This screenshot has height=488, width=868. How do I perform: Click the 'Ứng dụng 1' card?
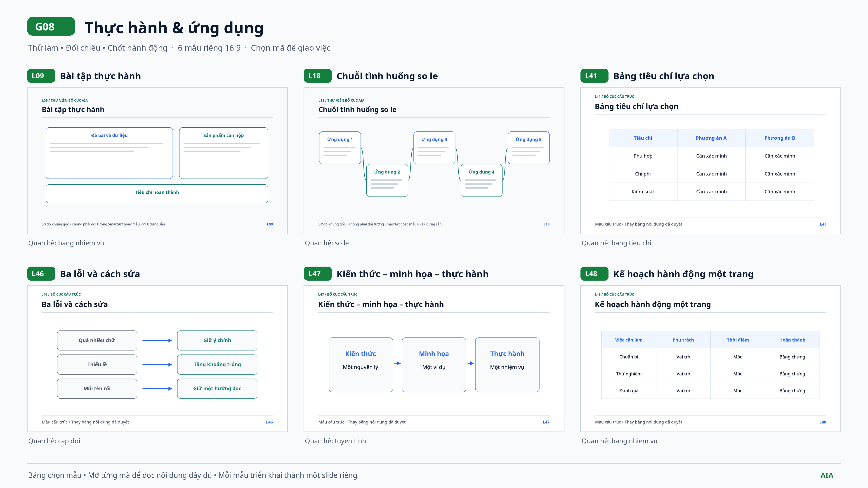tap(340, 148)
